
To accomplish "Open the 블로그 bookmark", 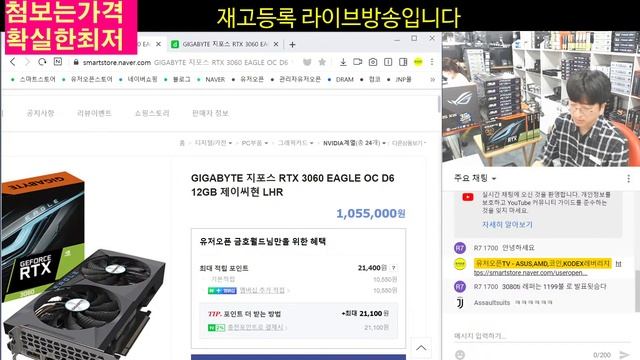I will tap(181, 79).
